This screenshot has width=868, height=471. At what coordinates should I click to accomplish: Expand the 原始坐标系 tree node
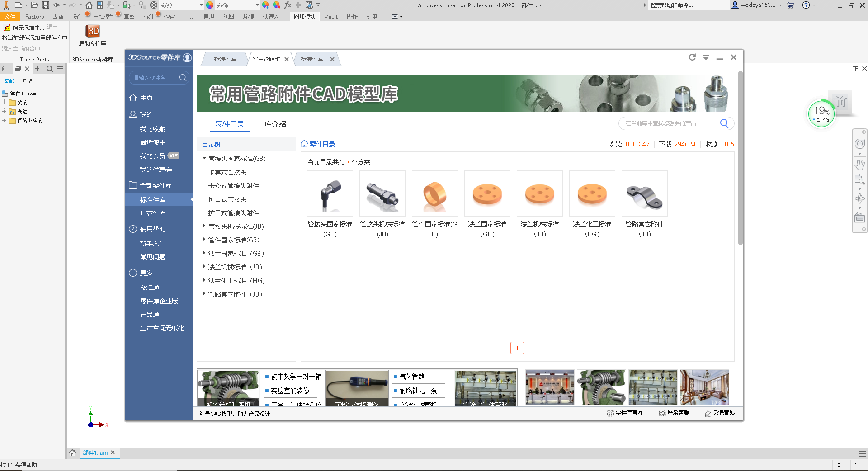(x=4, y=121)
